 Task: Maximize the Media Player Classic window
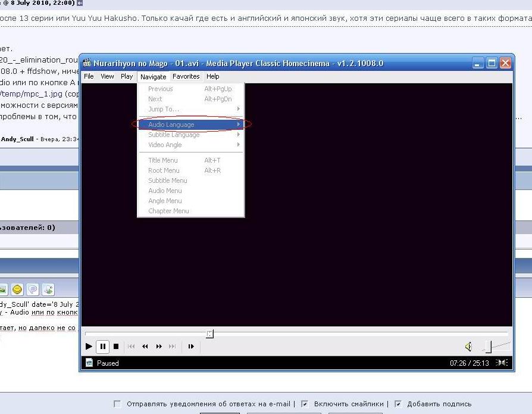pyautogui.click(x=492, y=63)
